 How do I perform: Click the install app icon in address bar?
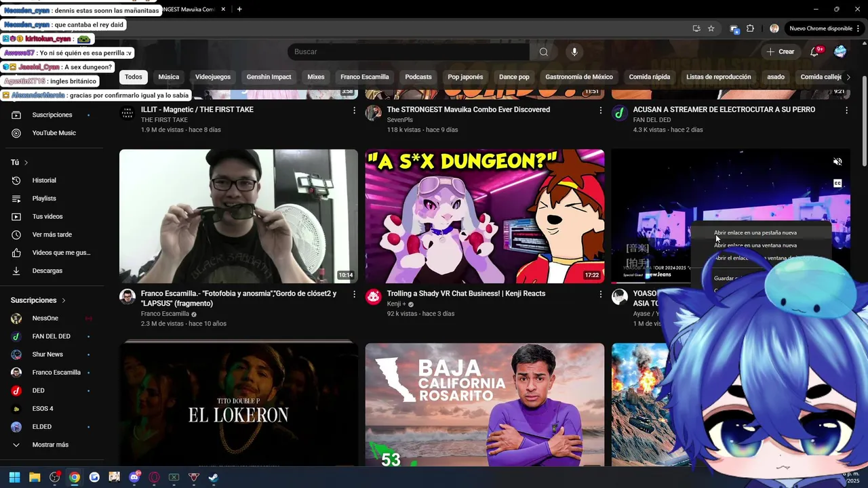(696, 28)
